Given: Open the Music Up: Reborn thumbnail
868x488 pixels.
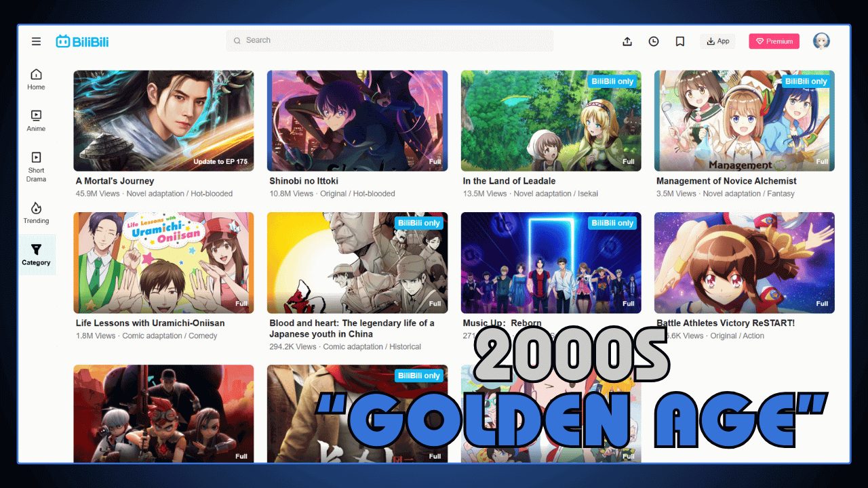Looking at the screenshot, I should click(x=551, y=263).
